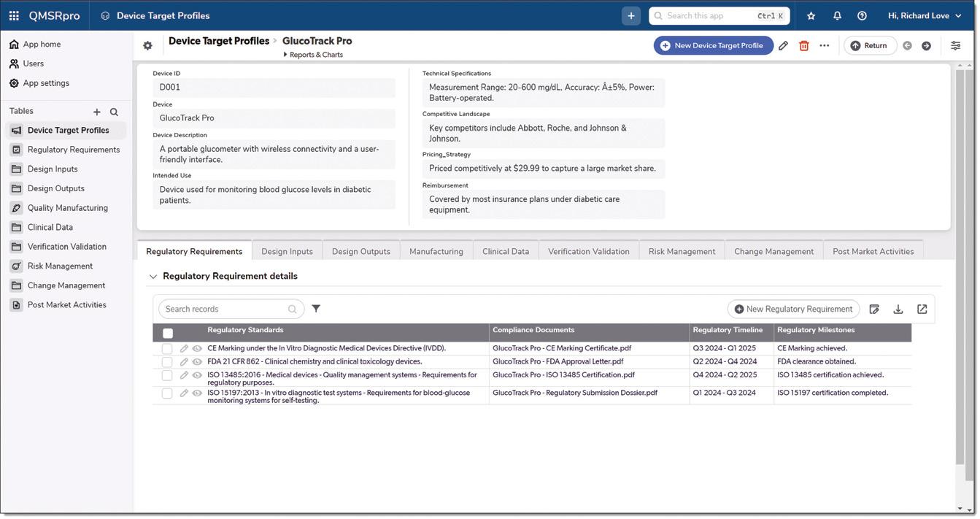Click Device Target Profiles breadcrumb link

coord(218,41)
